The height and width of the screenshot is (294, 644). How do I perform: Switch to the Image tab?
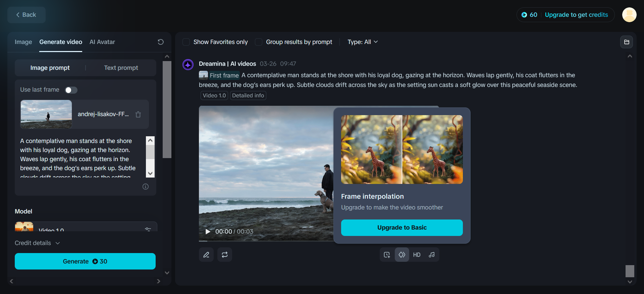[x=23, y=42]
